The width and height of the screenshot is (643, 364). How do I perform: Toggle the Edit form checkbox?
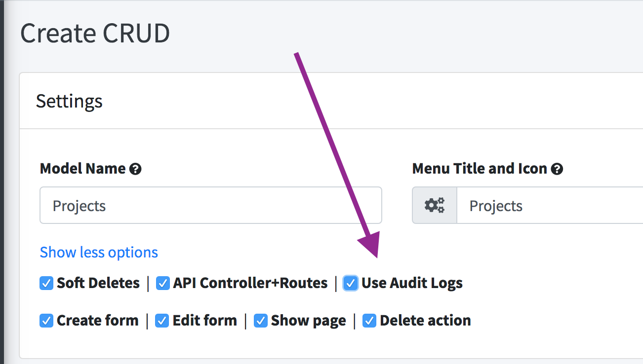click(162, 321)
